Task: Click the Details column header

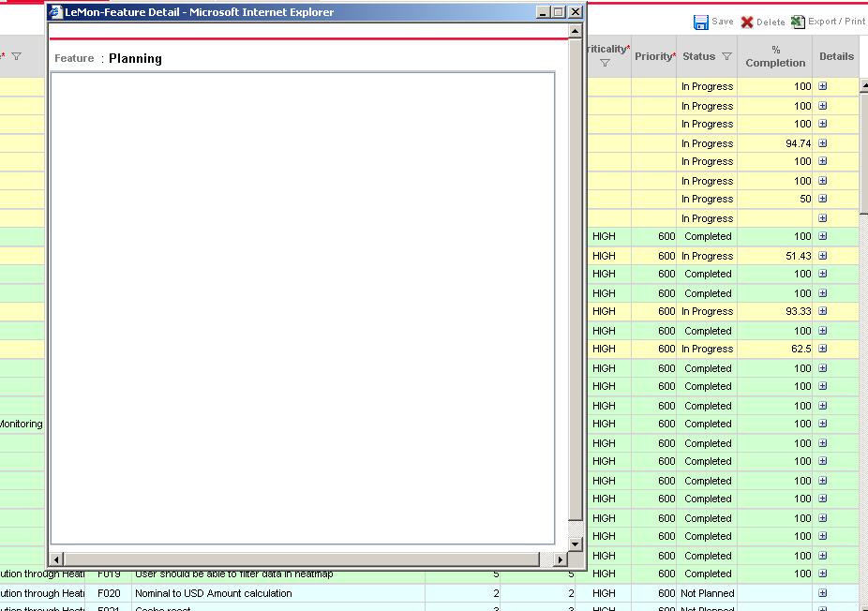Action: (836, 56)
